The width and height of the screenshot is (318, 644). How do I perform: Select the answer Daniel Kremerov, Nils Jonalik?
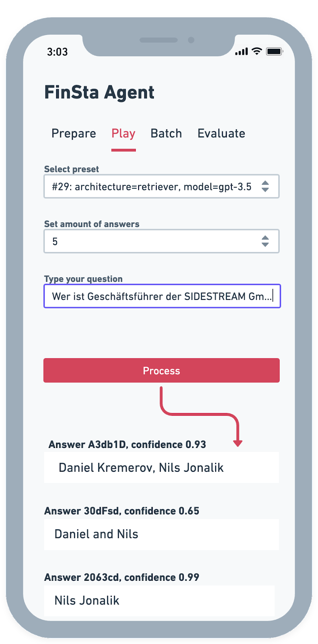161,467
